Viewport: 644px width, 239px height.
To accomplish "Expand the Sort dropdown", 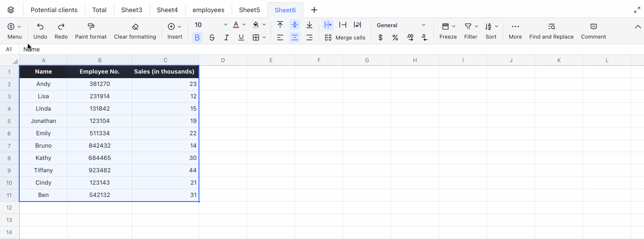I will tap(497, 27).
